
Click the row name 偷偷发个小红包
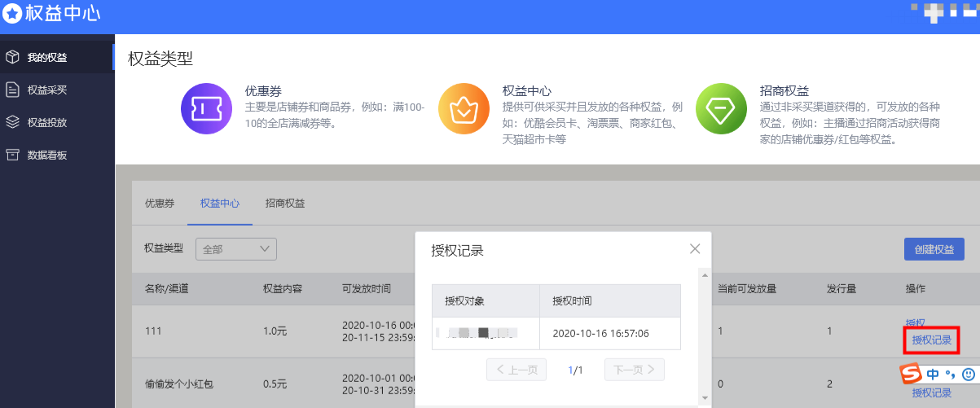[178, 384]
